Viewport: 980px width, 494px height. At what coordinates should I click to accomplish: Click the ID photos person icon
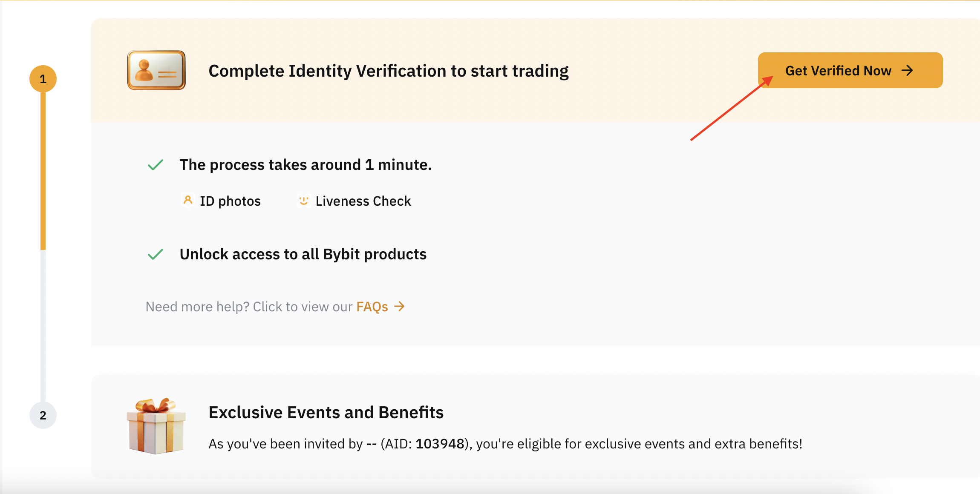(x=187, y=200)
